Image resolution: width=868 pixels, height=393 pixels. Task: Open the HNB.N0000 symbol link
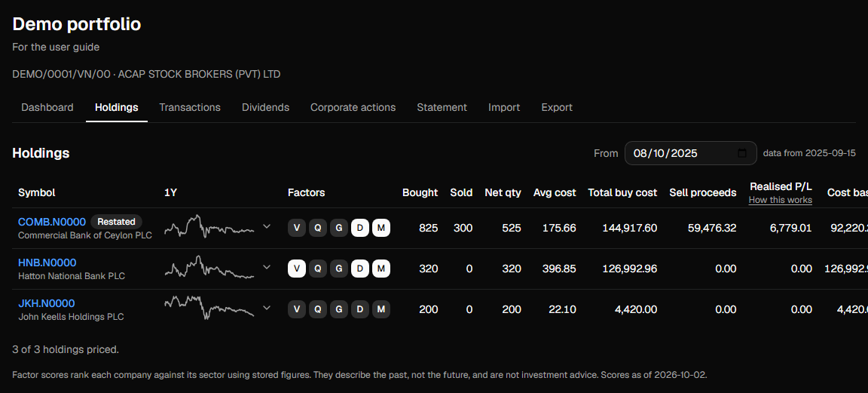[x=47, y=263]
